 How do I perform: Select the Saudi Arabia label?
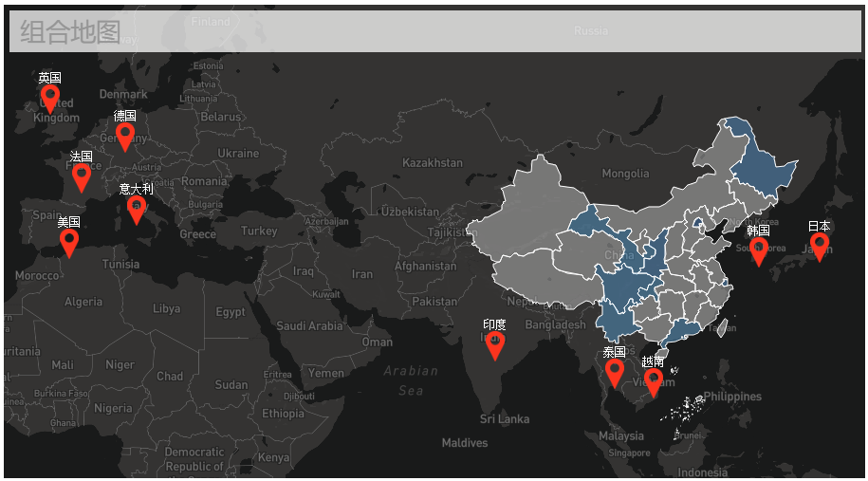(x=309, y=326)
